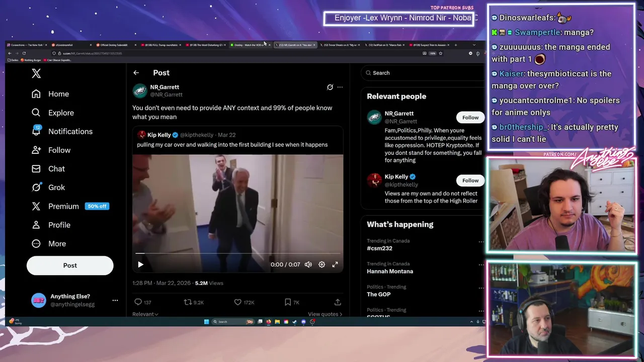Open Steam from the taskbar
Viewport: 644px width, 362px height.
[295, 322]
